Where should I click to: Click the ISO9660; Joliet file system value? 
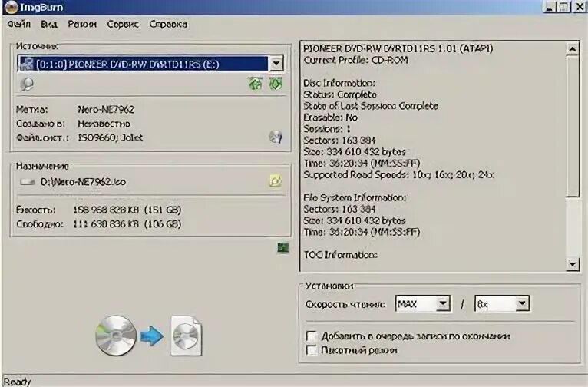pyautogui.click(x=111, y=137)
